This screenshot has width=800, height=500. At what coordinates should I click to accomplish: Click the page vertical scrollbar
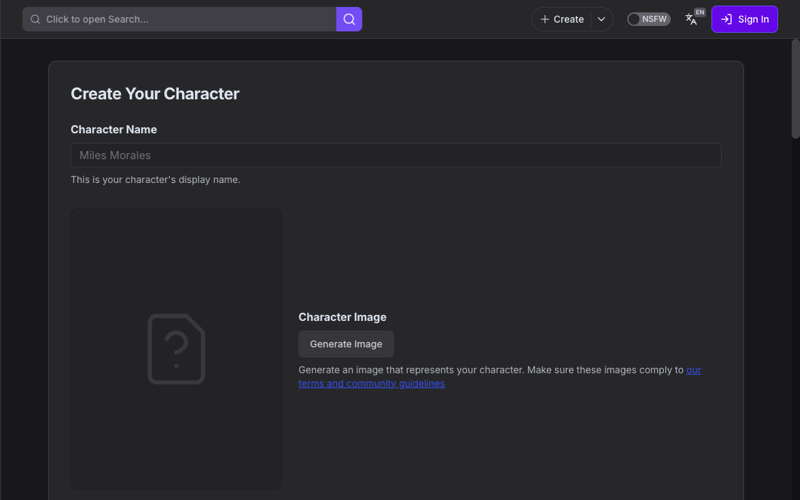pyautogui.click(x=795, y=89)
